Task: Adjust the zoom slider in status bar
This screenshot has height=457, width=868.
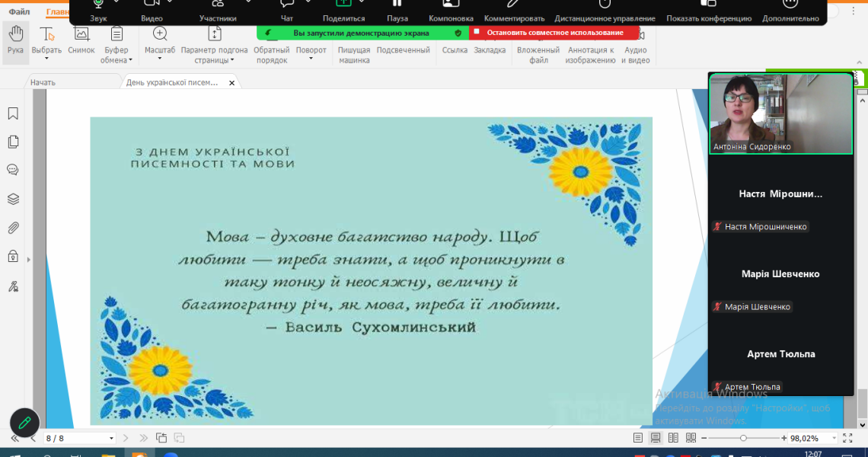Action: tap(743, 438)
